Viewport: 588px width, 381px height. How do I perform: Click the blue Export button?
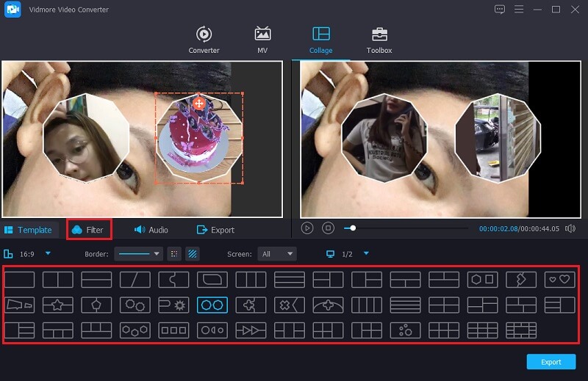(x=551, y=362)
